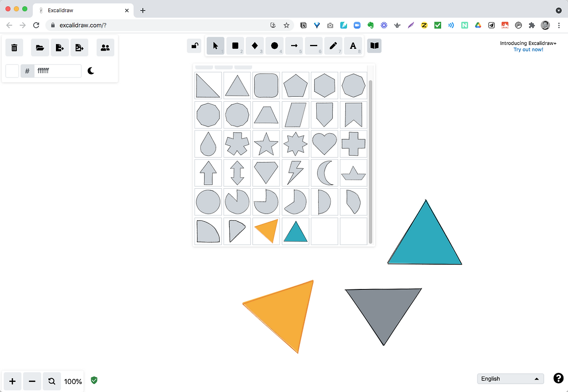Zoom out with the minus button
Image resolution: width=568 pixels, height=392 pixels.
click(x=32, y=381)
